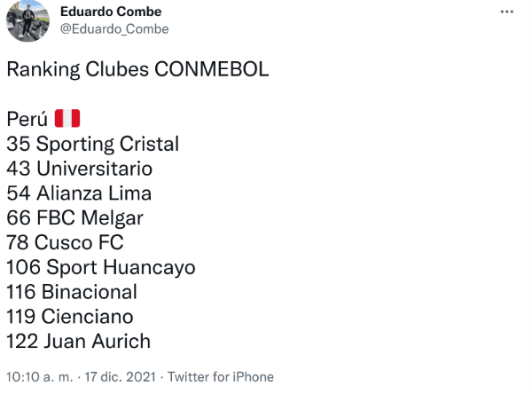Open the Twitter for iPhone source link
This screenshot has width=532, height=394.
[221, 376]
